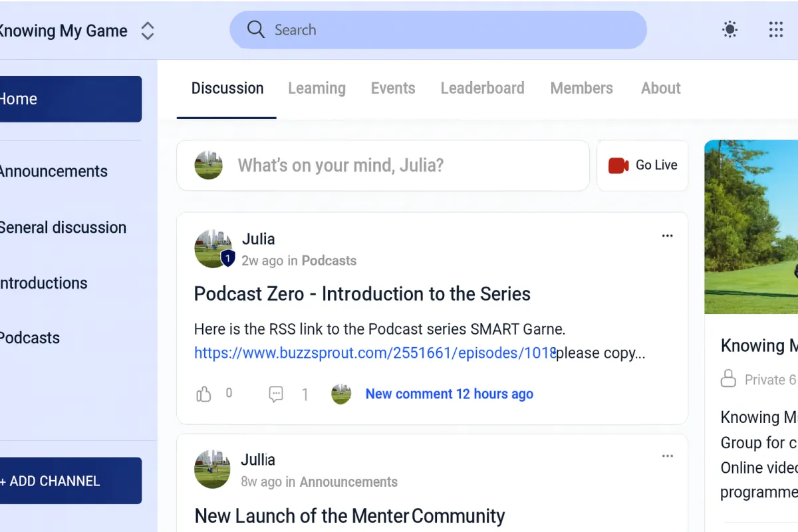Open the Announcements channel in the sidebar
Screen dimensions: 798x532
[53, 172]
